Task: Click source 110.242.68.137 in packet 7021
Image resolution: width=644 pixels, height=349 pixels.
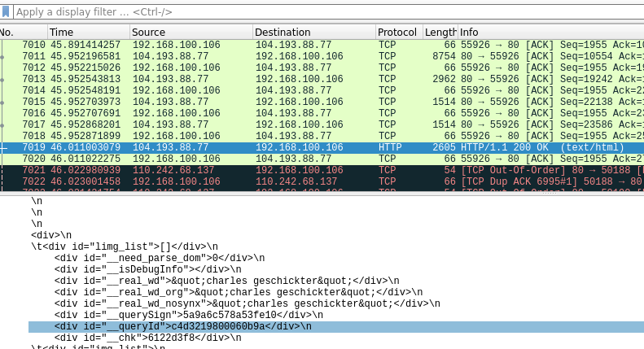Action: (173, 170)
